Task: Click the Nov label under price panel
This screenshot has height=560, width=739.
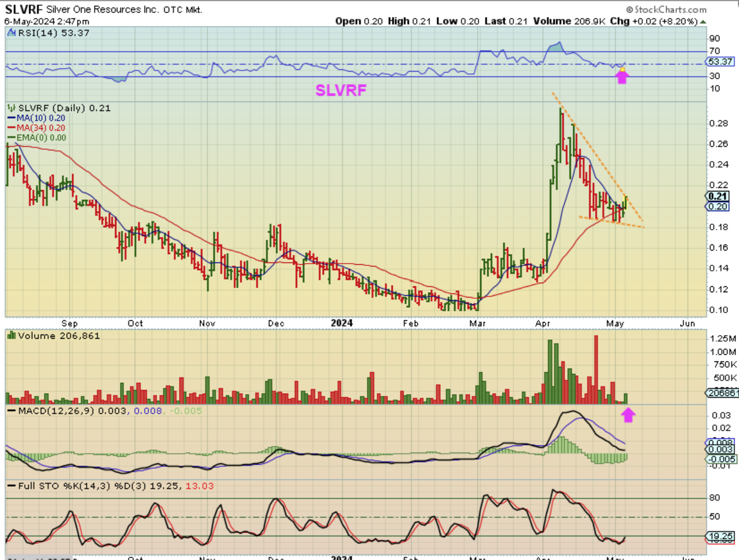Action: (207, 323)
